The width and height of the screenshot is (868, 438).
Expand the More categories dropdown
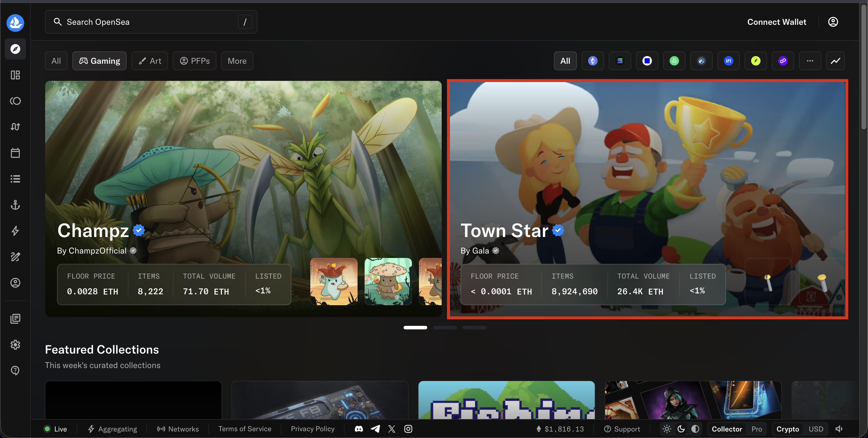coord(237,61)
